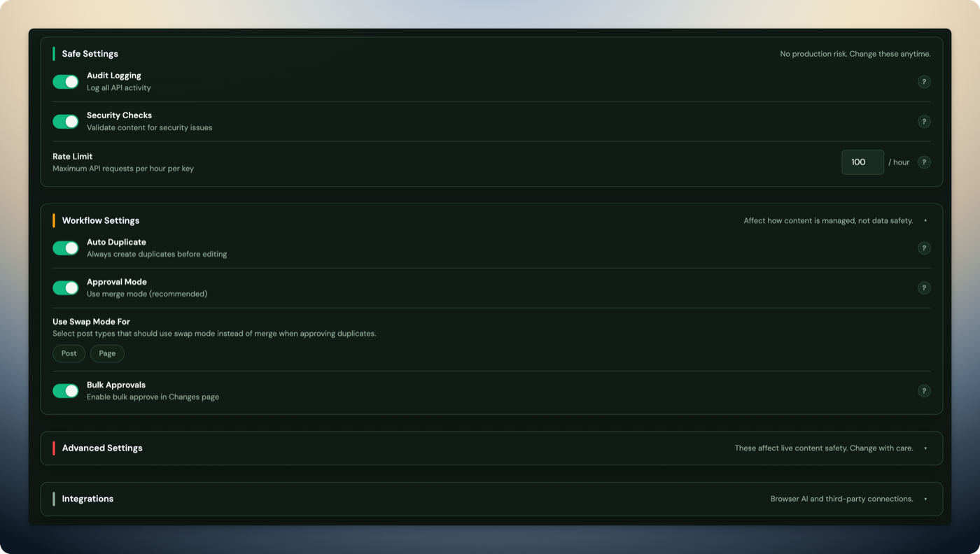980x554 pixels.
Task: Expand the Advanced Settings section
Action: point(924,448)
